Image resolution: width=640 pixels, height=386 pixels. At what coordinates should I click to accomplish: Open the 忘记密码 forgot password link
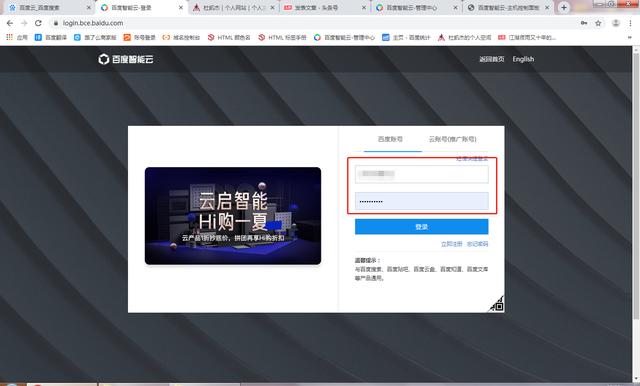point(478,244)
